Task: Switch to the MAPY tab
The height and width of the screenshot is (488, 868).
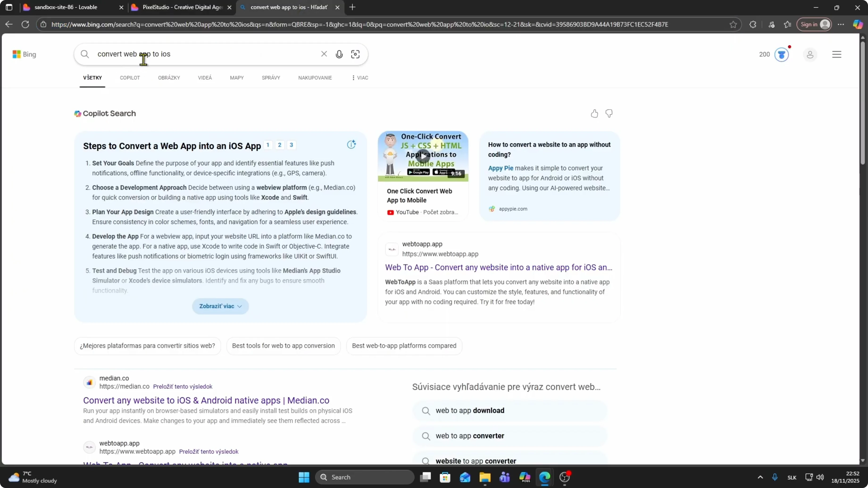Action: pos(237,78)
